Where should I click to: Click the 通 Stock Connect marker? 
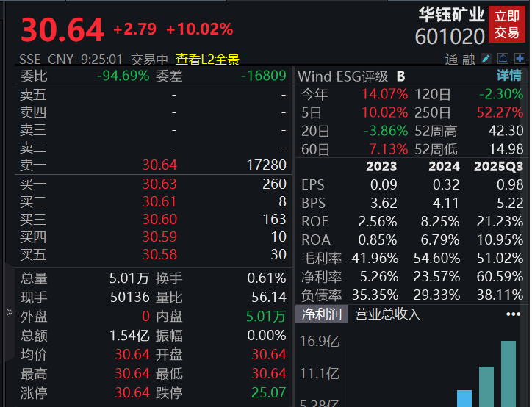(x=452, y=60)
